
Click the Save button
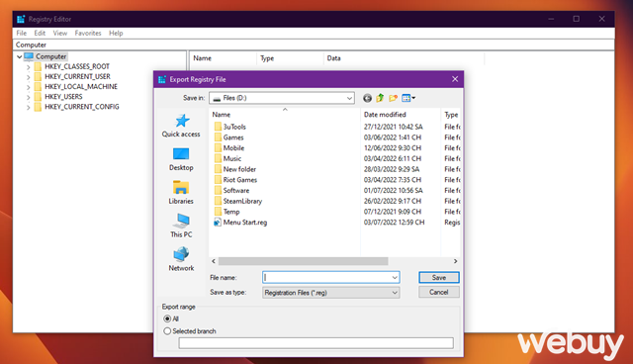(439, 277)
